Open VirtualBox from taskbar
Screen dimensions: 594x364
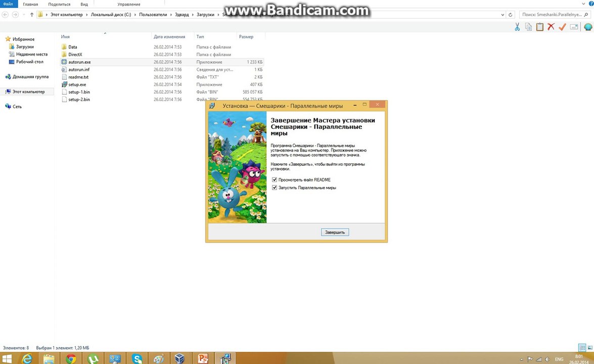[179, 358]
